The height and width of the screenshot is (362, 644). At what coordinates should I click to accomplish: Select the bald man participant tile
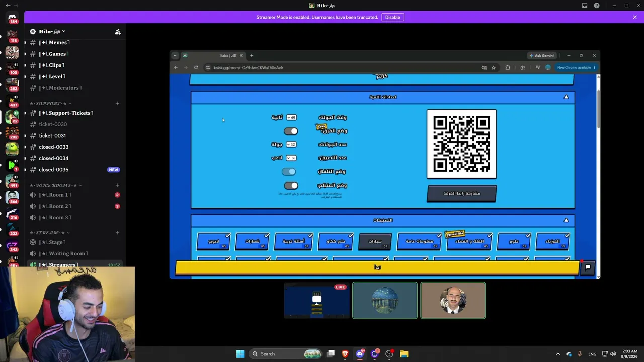(453, 301)
